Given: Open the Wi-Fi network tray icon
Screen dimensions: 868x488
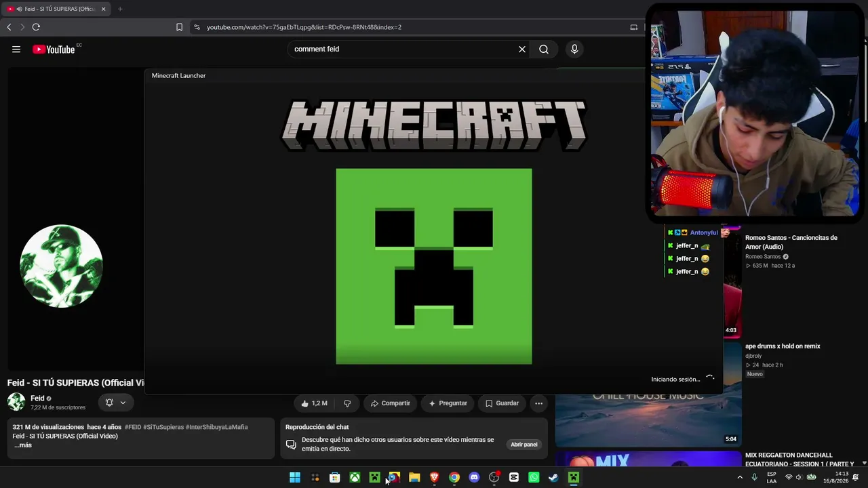Looking at the screenshot, I should point(789,477).
